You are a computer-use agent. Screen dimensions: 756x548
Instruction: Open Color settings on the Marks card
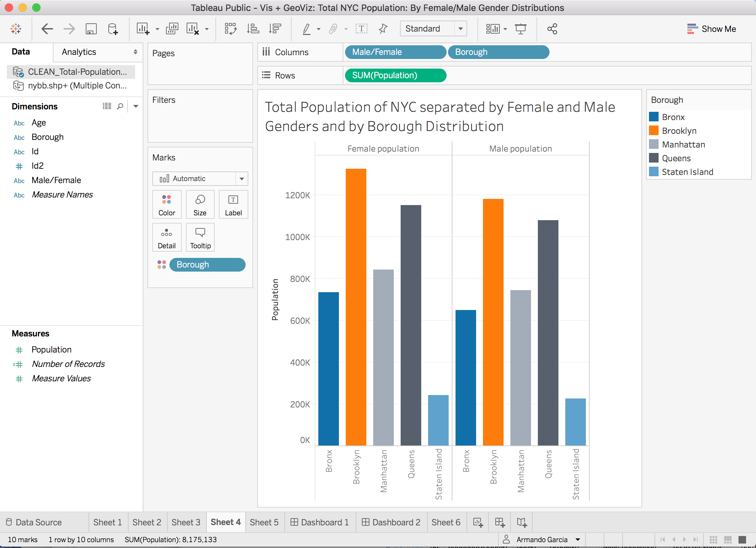(167, 204)
